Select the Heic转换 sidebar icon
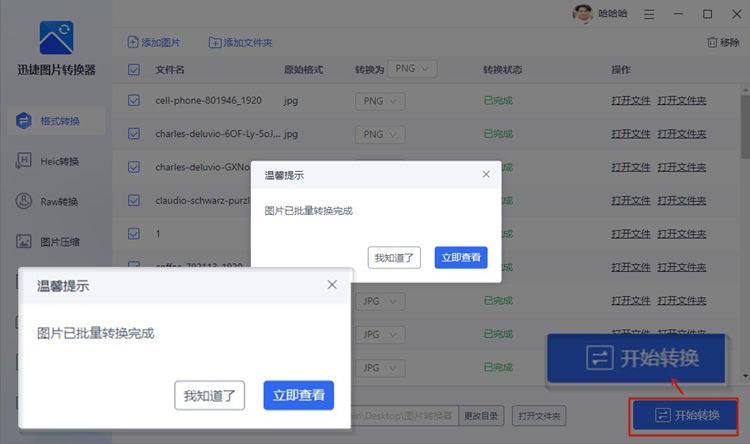 [23, 161]
